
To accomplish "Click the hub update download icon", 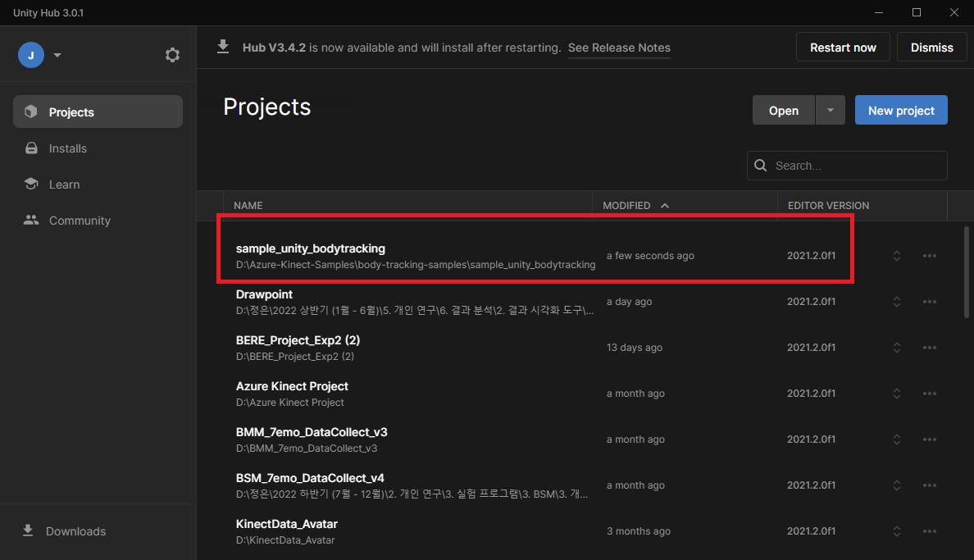I will [223, 48].
